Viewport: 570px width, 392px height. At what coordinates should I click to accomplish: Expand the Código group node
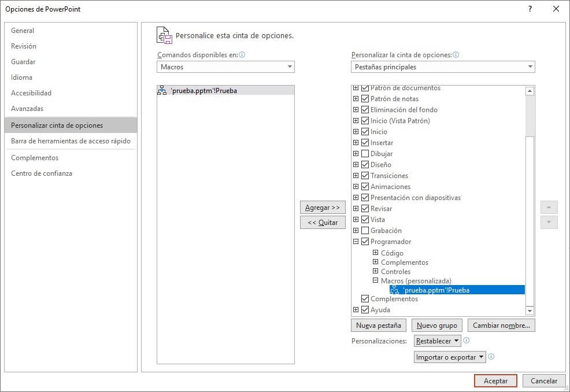point(375,253)
